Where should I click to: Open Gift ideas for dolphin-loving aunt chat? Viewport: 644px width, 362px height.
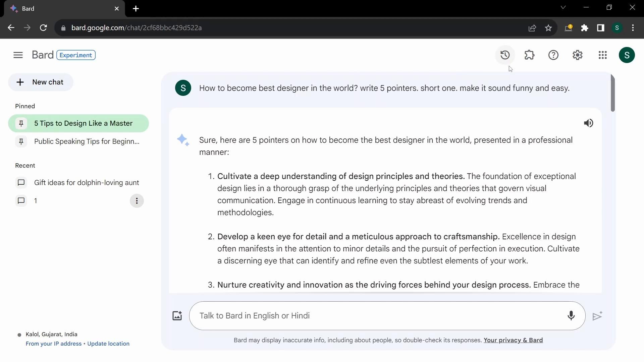78,183
